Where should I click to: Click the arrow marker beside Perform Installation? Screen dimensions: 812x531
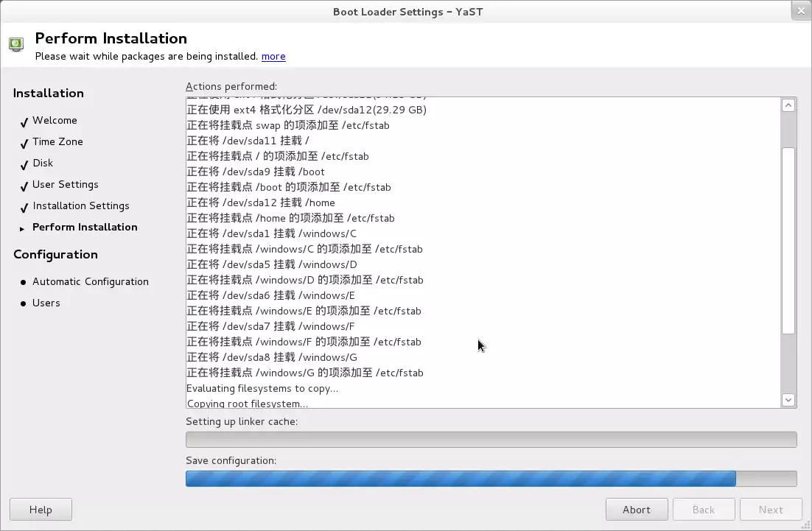23,228
